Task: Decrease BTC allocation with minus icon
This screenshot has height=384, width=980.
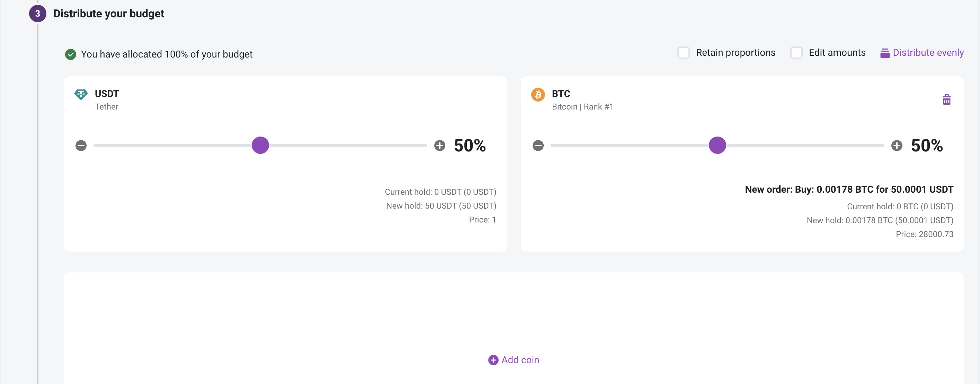Action: point(538,145)
